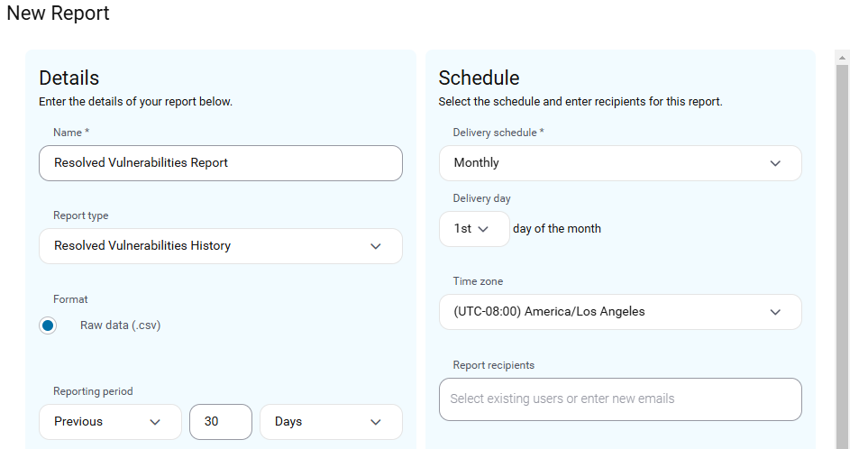Click the Report recipients email field

pyautogui.click(x=620, y=399)
